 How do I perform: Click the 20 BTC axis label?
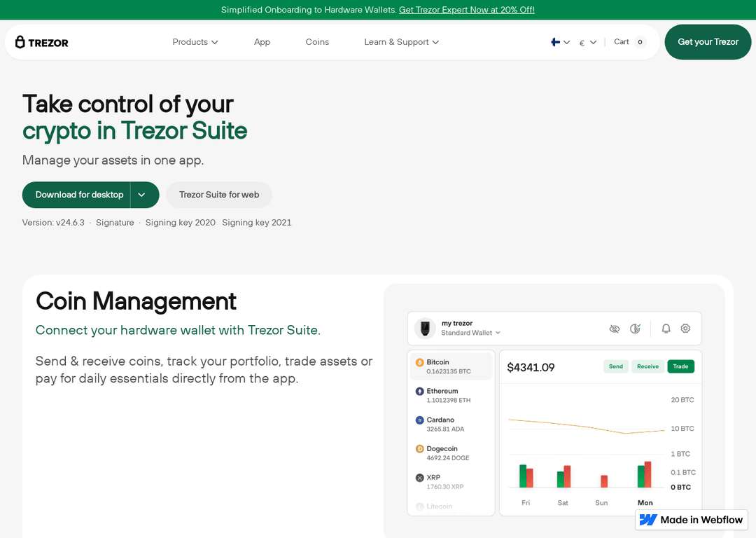[682, 400]
